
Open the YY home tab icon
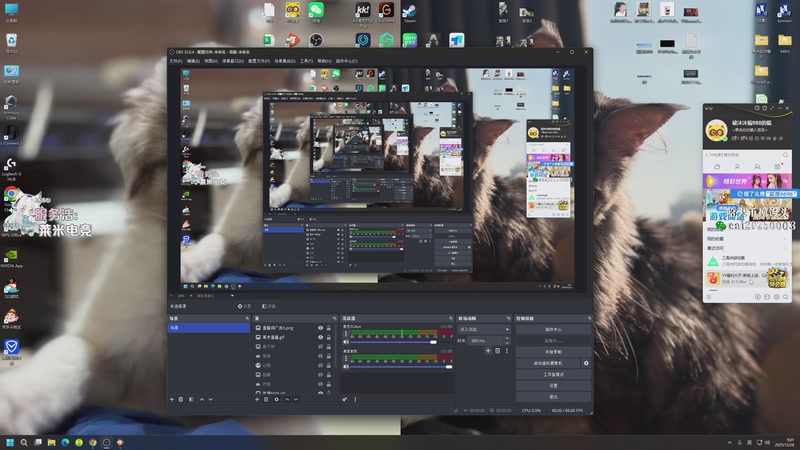tap(717, 167)
